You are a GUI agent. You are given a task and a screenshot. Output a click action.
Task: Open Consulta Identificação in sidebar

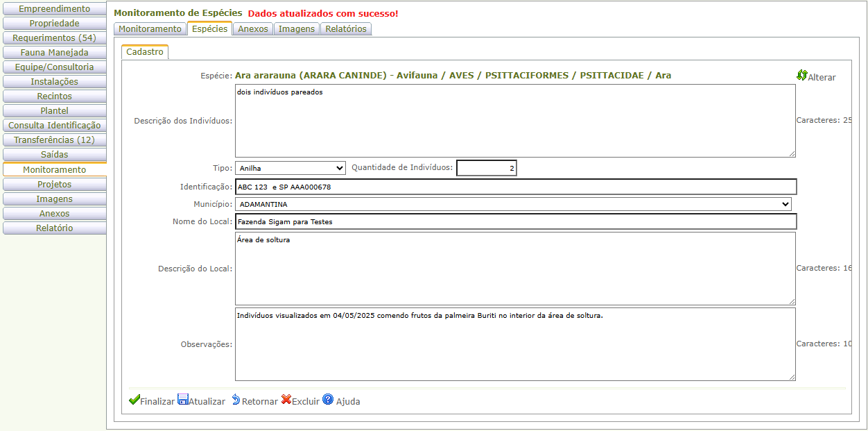tap(54, 126)
